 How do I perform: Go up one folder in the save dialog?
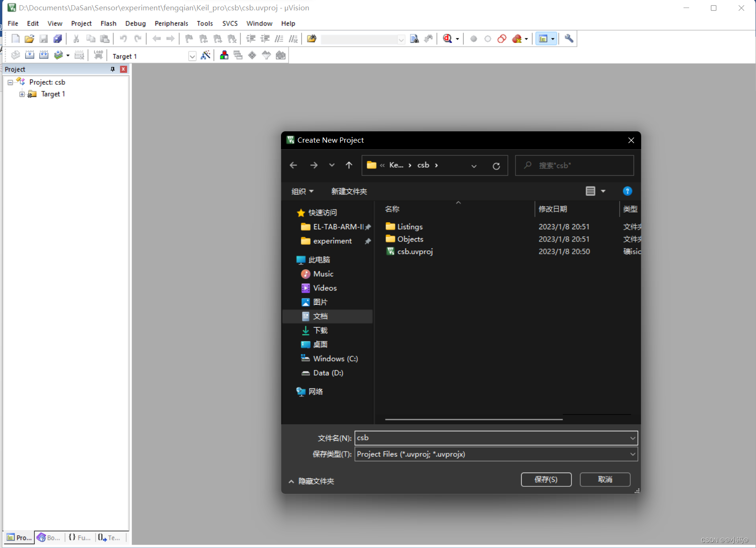click(x=349, y=165)
